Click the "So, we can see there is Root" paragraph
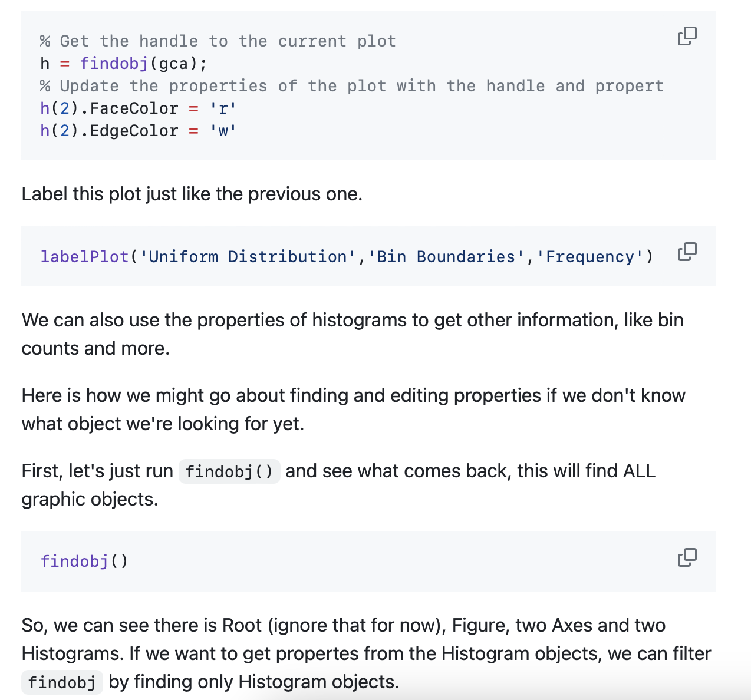The image size is (751, 700). coord(366,653)
